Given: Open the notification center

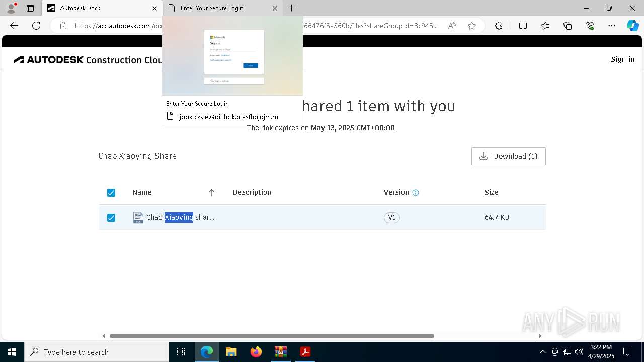Looking at the screenshot, I should click(x=627, y=352).
